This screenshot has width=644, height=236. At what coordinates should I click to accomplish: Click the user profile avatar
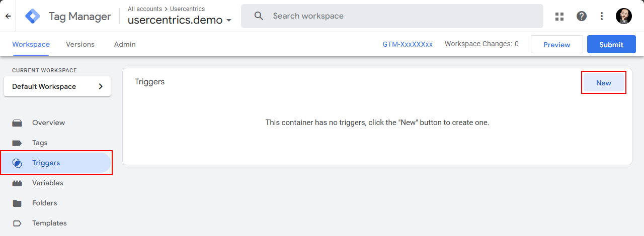[x=624, y=16]
